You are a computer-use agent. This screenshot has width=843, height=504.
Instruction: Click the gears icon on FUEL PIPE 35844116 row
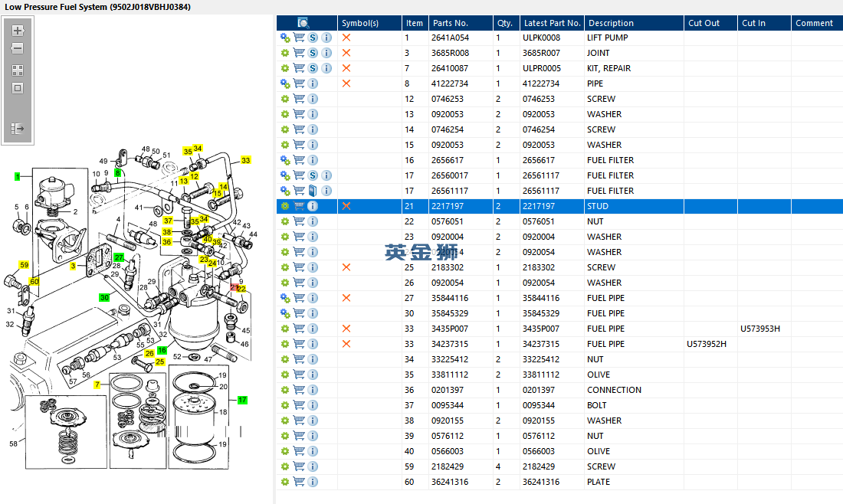[285, 298]
